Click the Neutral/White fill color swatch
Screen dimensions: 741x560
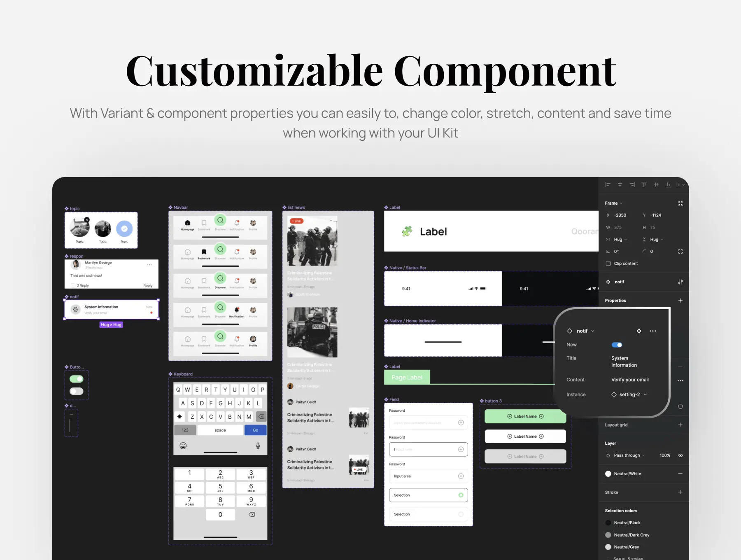pos(608,474)
